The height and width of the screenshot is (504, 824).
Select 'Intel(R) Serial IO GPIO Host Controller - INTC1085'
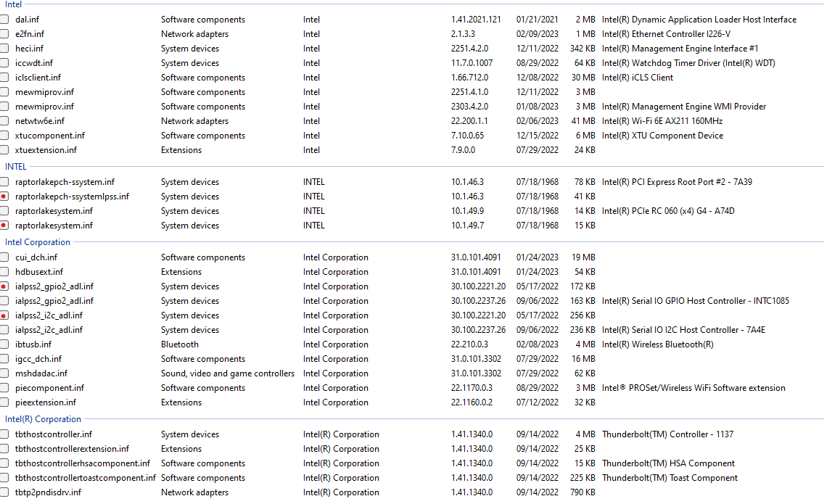(695, 301)
